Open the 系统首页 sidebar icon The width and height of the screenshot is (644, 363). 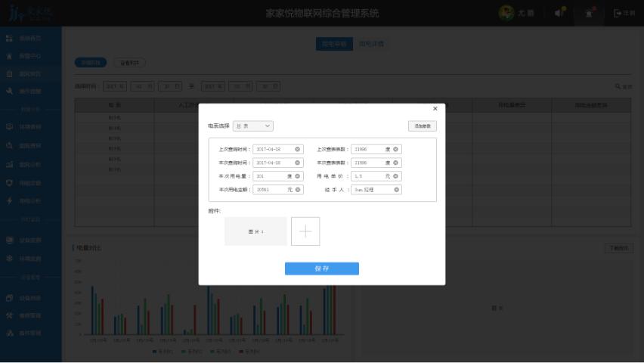pyautogui.click(x=9, y=39)
